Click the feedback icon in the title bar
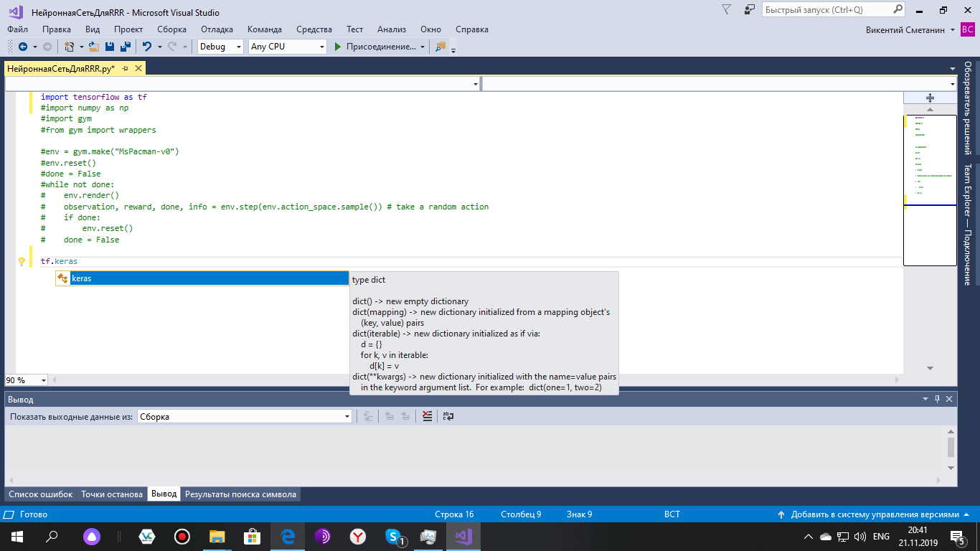The width and height of the screenshot is (980, 551). 750,10
